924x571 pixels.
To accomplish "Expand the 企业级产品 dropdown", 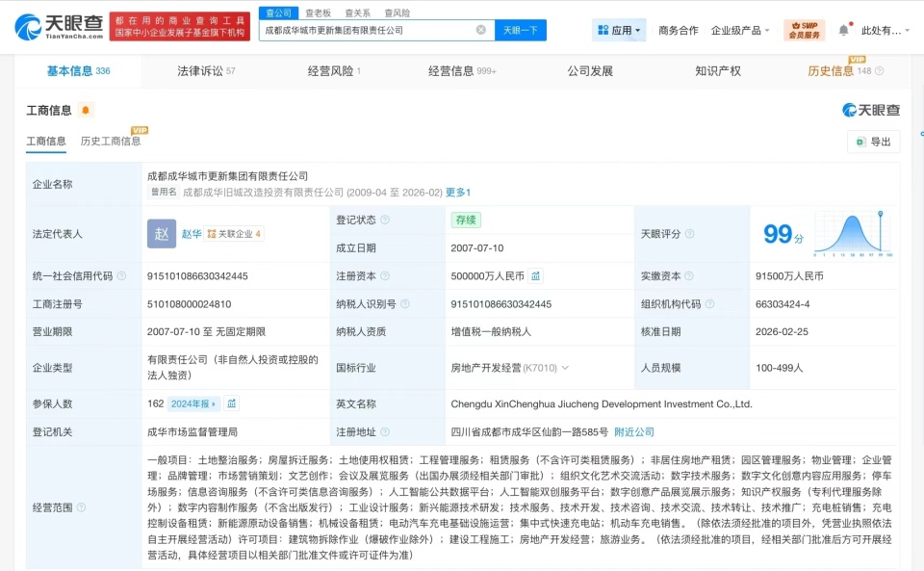I will pos(741,30).
